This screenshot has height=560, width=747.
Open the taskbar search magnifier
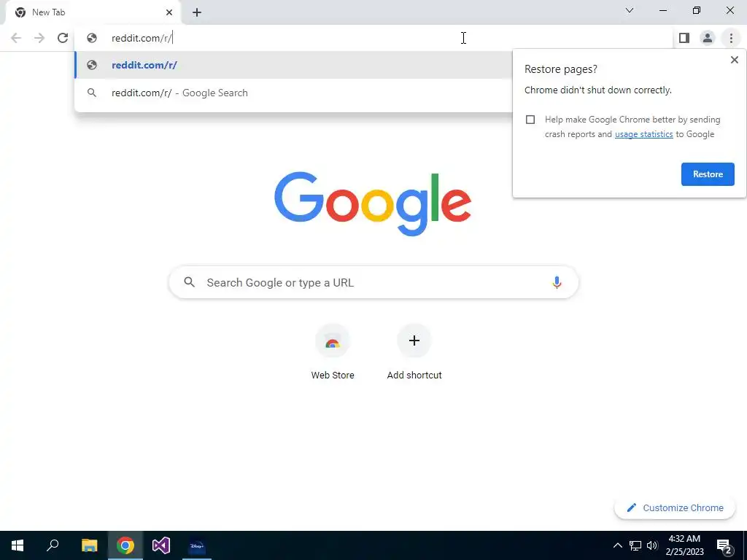pyautogui.click(x=53, y=545)
